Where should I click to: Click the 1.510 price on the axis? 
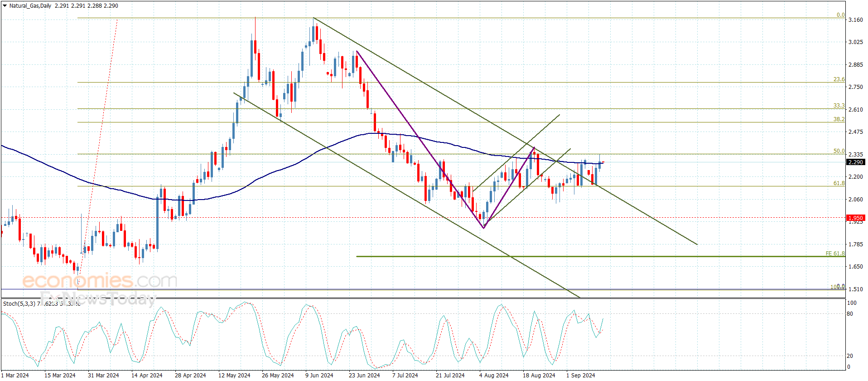point(856,289)
